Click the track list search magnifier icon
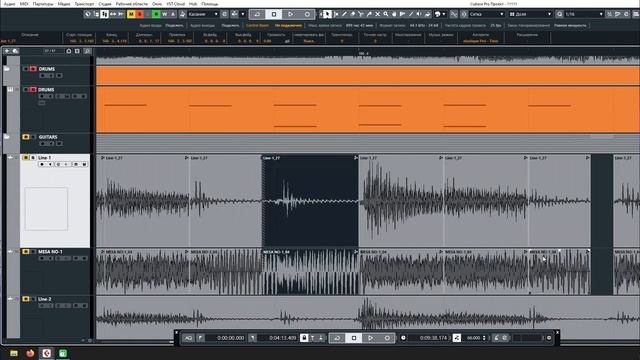The image size is (640, 360). click(x=87, y=51)
